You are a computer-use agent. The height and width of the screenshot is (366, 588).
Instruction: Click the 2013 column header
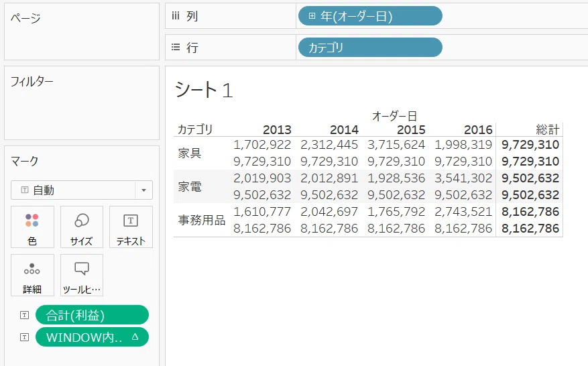tap(277, 130)
